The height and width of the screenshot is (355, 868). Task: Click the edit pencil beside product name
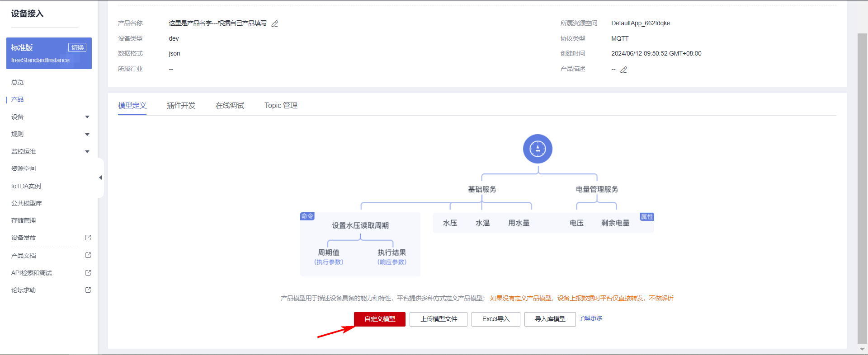coord(274,23)
